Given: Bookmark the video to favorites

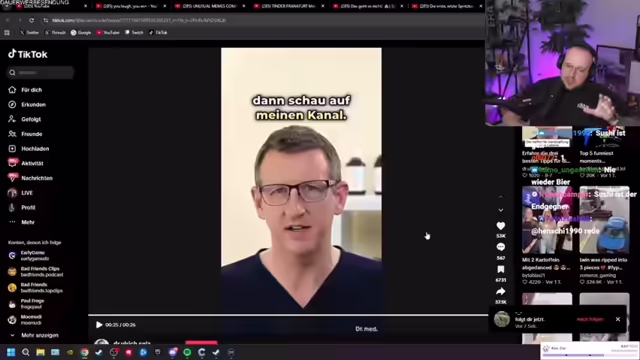Looking at the screenshot, I should 501,269.
